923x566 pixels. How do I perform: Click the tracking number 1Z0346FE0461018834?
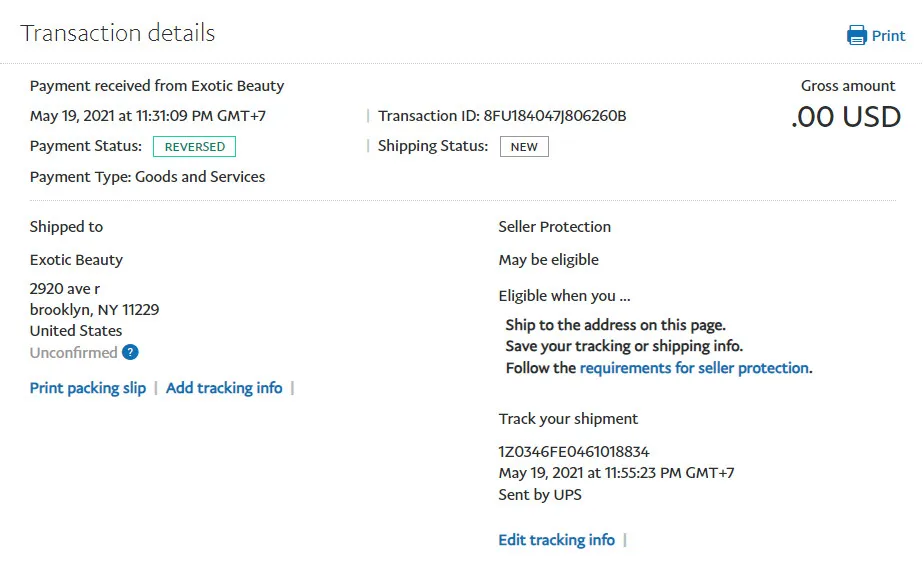click(x=574, y=452)
